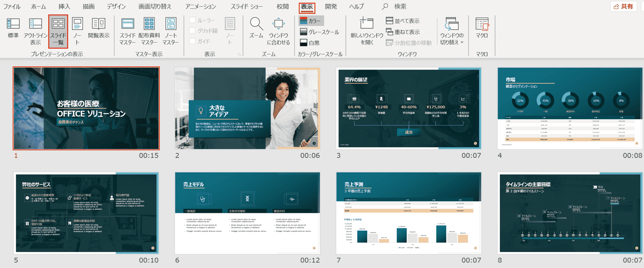Image resolution: width=644 pixels, height=268 pixels.
Task: Click slide 1 timing 00:15
Action: [149, 155]
